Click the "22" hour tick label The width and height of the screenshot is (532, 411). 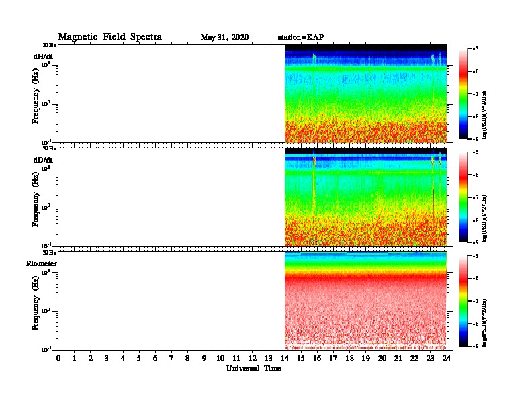[414, 358]
